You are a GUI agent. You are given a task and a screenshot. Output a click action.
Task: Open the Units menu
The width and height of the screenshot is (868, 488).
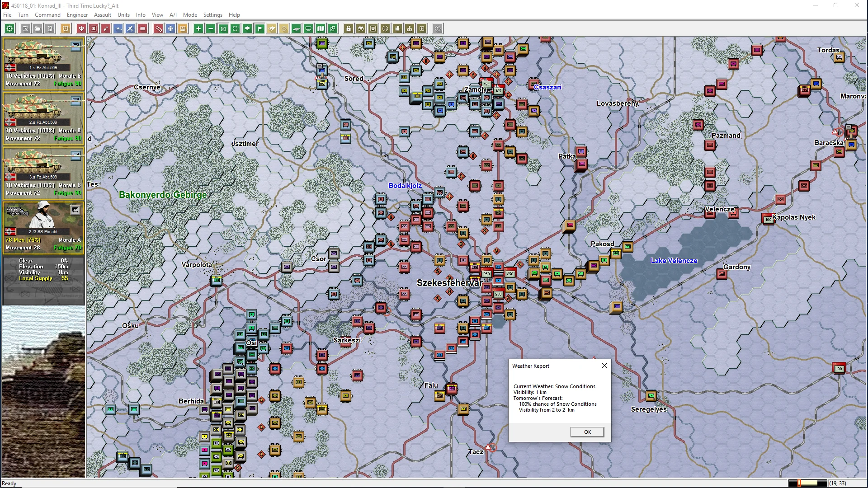click(x=123, y=15)
